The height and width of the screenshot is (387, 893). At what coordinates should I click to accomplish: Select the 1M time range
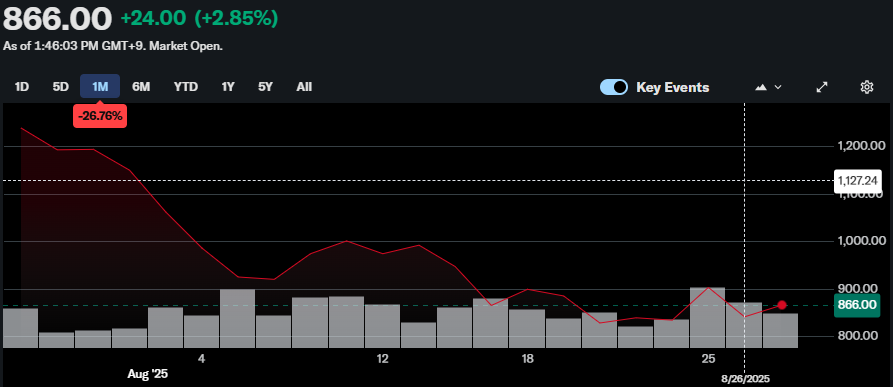[x=100, y=87]
